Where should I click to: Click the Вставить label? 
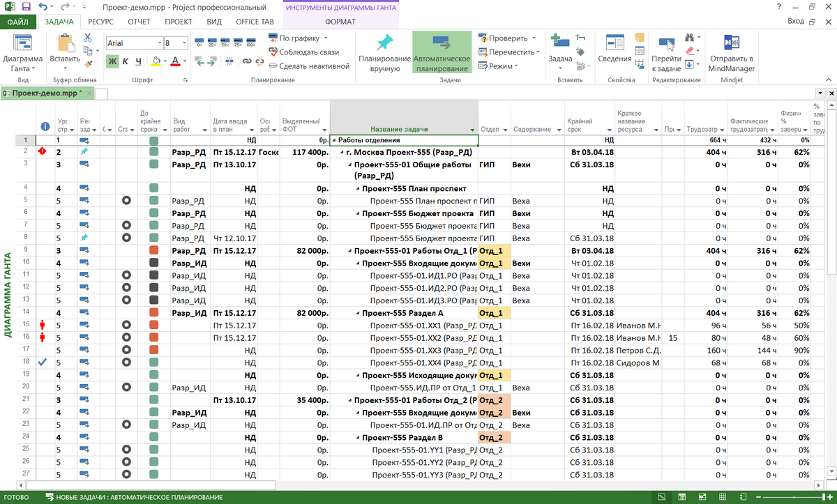[65, 59]
